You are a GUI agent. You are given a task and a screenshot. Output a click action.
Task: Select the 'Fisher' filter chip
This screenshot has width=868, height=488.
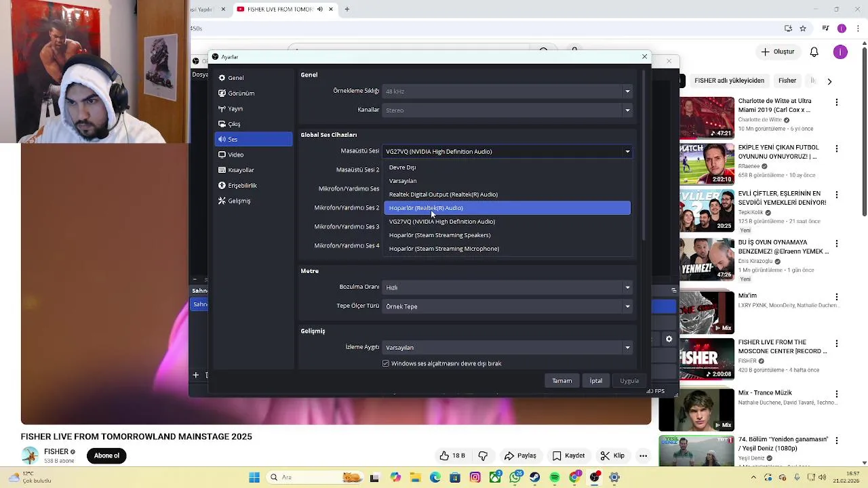click(x=787, y=81)
